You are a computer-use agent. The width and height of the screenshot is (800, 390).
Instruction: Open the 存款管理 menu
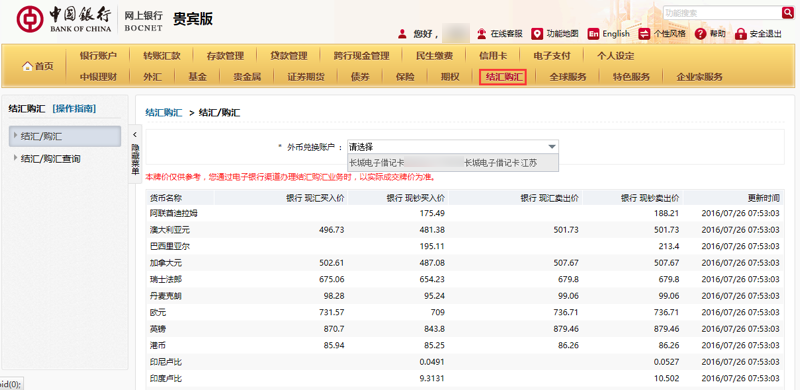[225, 56]
